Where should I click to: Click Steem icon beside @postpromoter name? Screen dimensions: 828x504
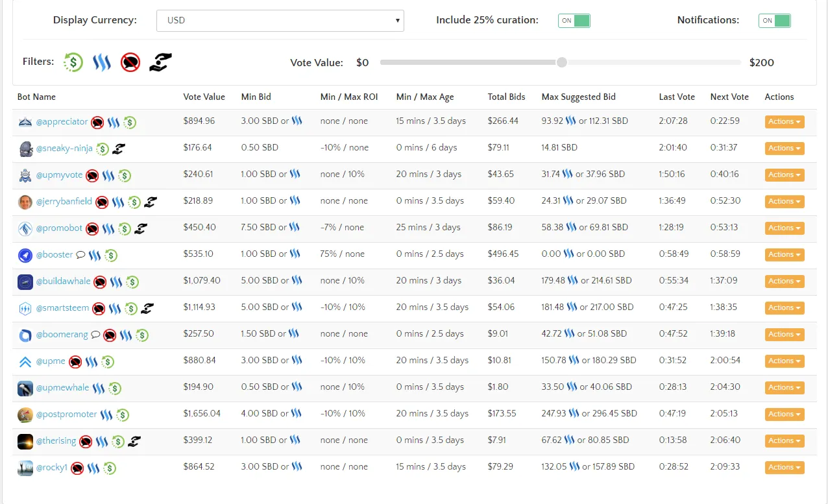coord(106,414)
